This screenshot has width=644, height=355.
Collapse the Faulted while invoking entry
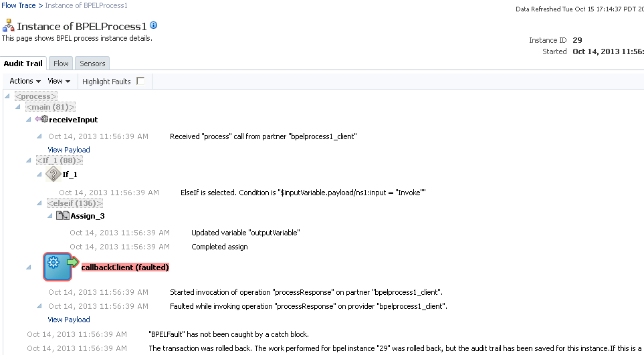39,306
